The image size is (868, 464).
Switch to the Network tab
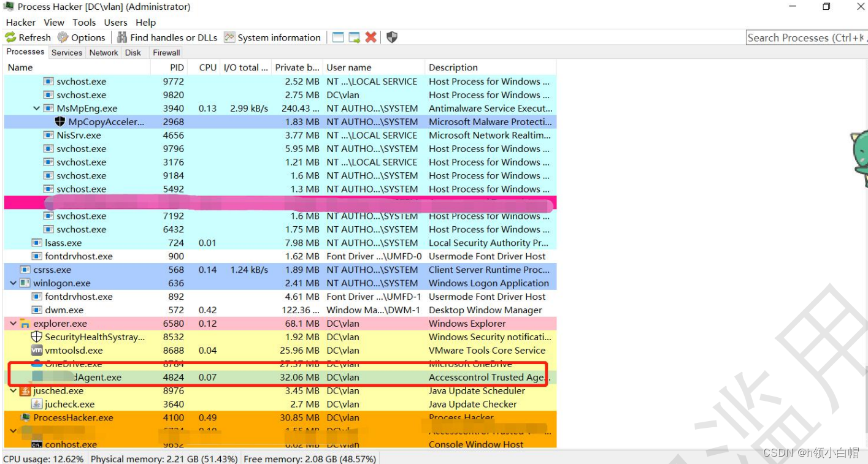click(104, 53)
